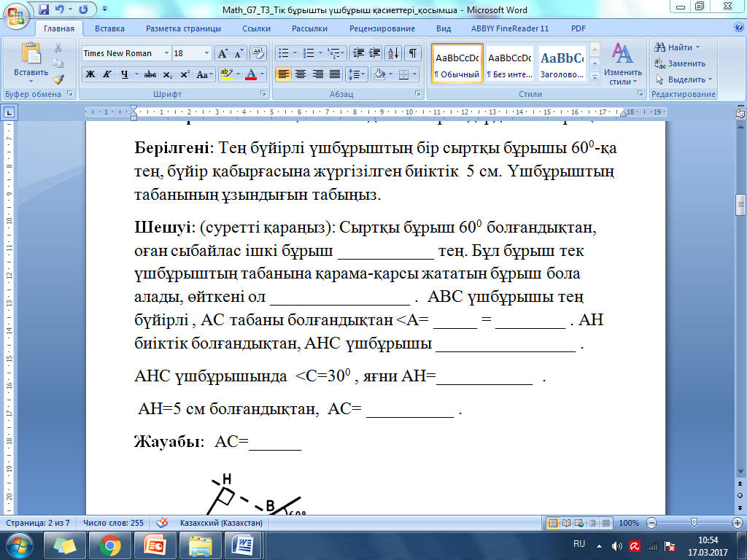Toggle strikethrough abc formatting
The width and height of the screenshot is (747, 560).
[x=150, y=74]
